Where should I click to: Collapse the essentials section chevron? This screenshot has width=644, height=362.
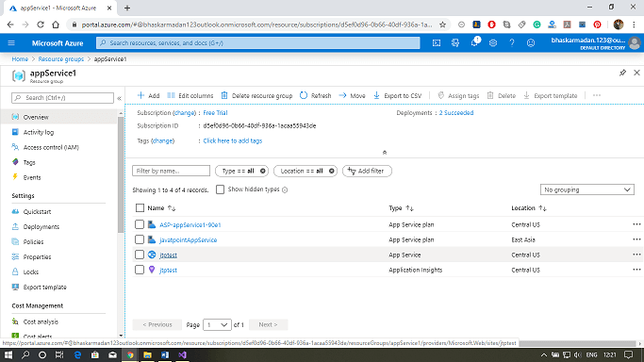coord(385,153)
